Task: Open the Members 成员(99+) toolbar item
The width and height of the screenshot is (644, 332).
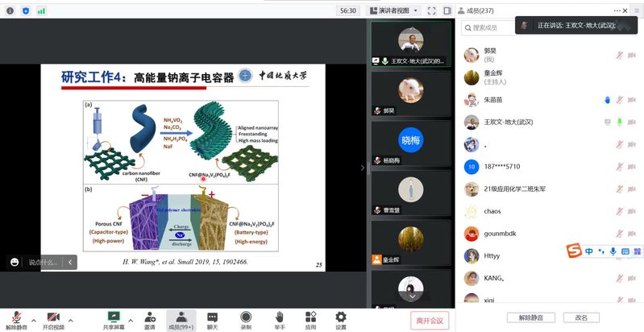Action: pos(181,319)
